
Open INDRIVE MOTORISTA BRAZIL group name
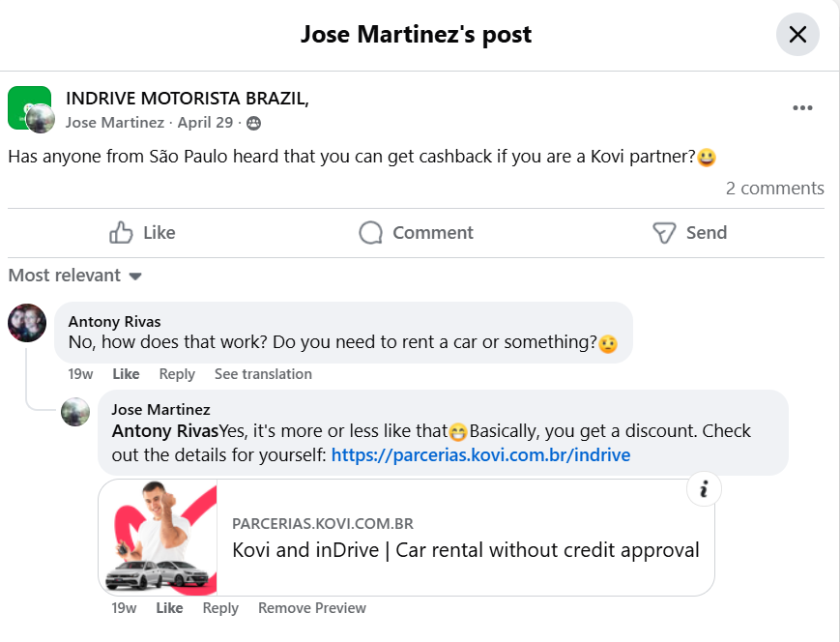pyautogui.click(x=187, y=99)
